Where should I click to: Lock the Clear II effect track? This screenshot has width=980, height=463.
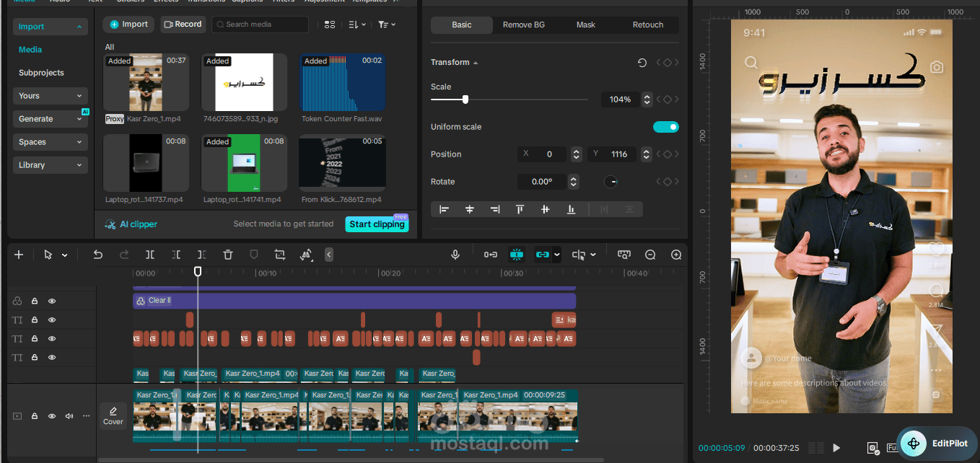tap(35, 301)
